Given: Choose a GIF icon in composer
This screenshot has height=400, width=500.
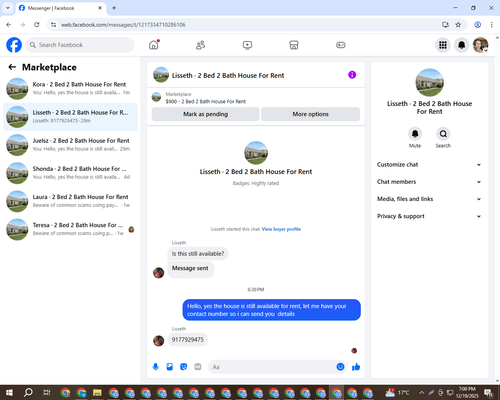Looking at the screenshot, I should click(x=198, y=367).
